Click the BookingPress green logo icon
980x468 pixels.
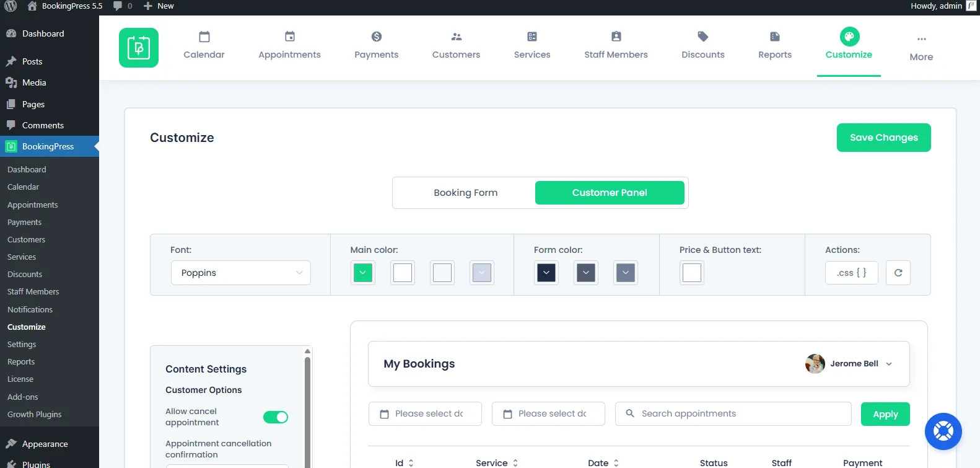coord(139,48)
